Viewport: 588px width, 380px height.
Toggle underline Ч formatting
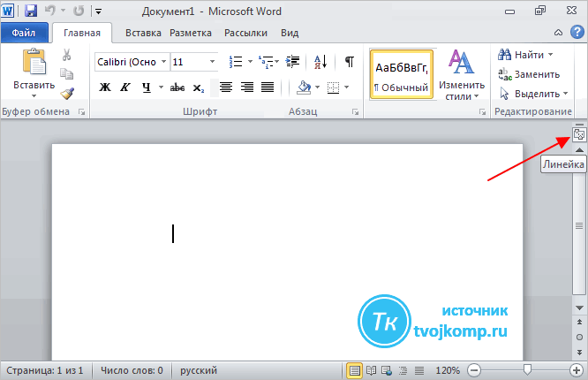[x=147, y=87]
